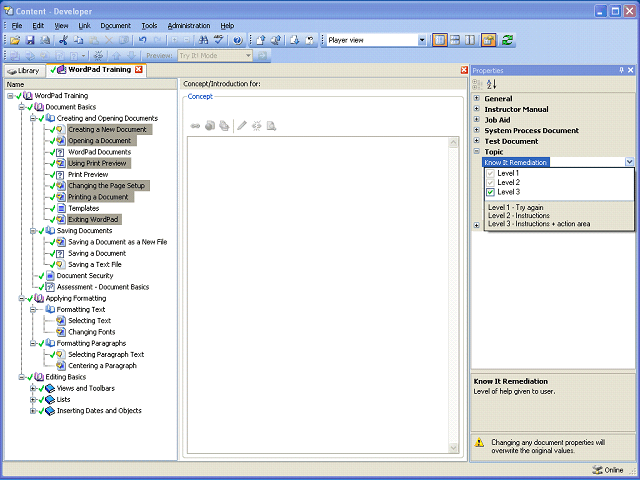
Task: Open the File menu
Action: click(17, 26)
